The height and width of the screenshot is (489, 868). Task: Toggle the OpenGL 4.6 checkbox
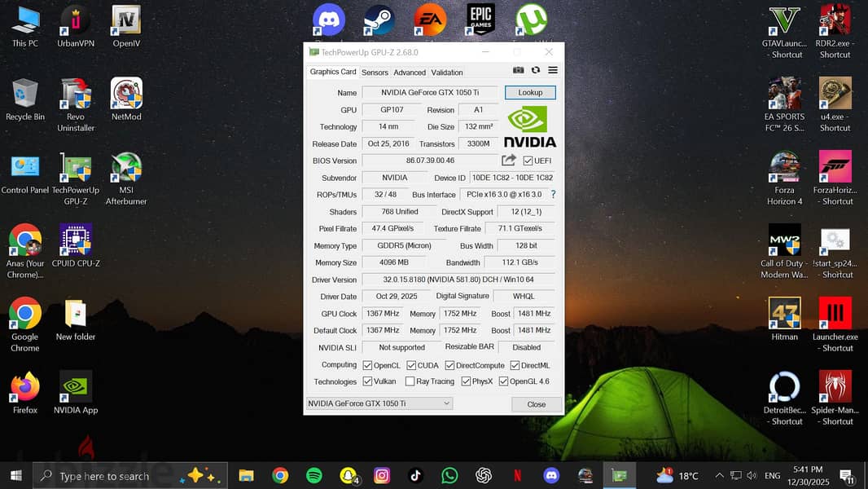click(x=503, y=381)
